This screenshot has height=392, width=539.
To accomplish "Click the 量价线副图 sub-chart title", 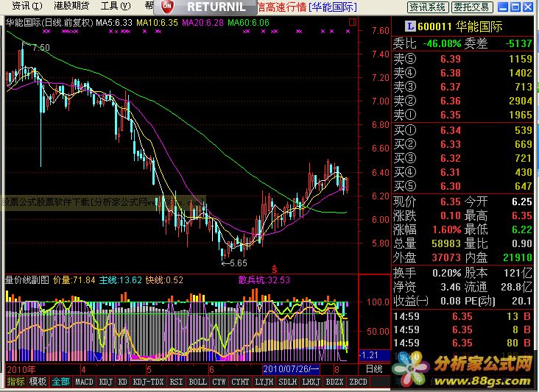I will [x=27, y=280].
